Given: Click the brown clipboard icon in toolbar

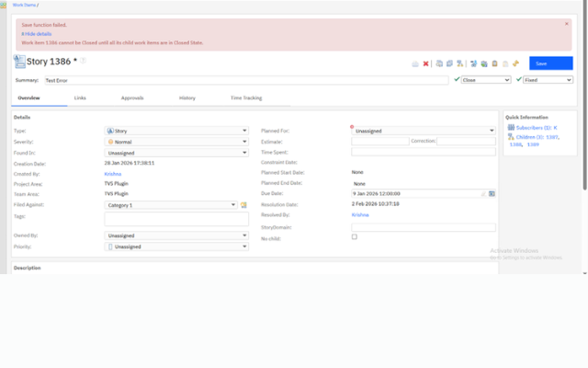Looking at the screenshot, I should click(x=494, y=63).
